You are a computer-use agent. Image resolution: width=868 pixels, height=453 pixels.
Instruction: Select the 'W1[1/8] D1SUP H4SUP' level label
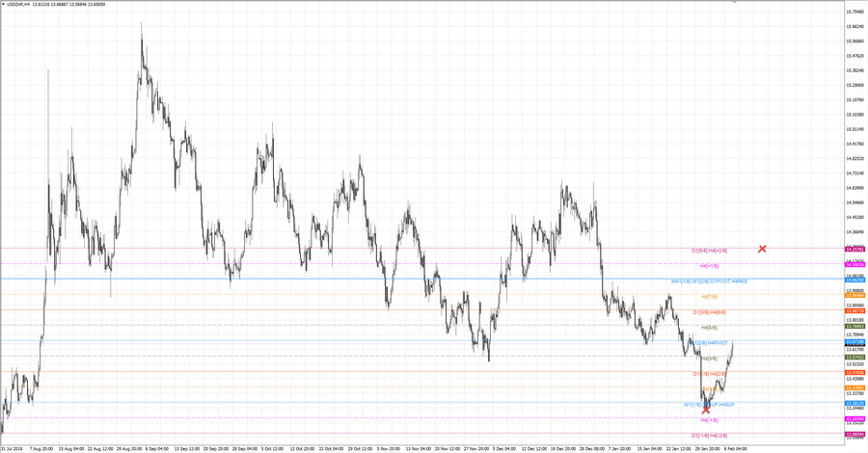[709, 405]
